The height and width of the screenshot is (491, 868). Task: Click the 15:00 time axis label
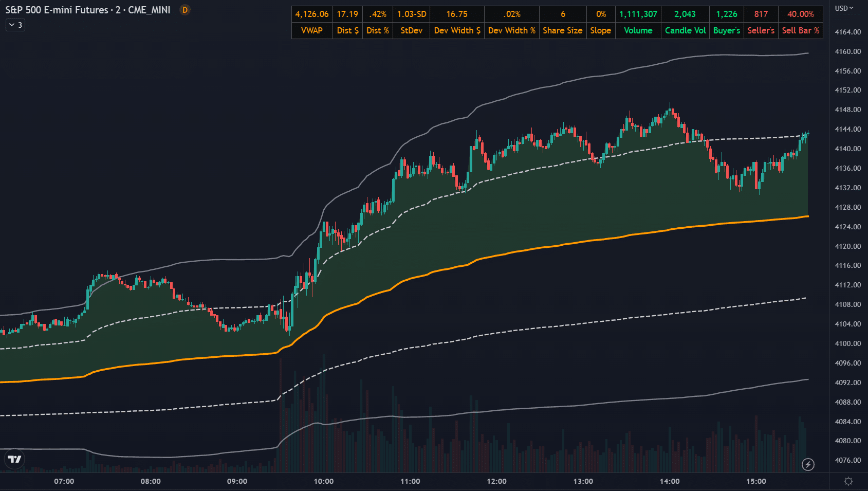(756, 481)
